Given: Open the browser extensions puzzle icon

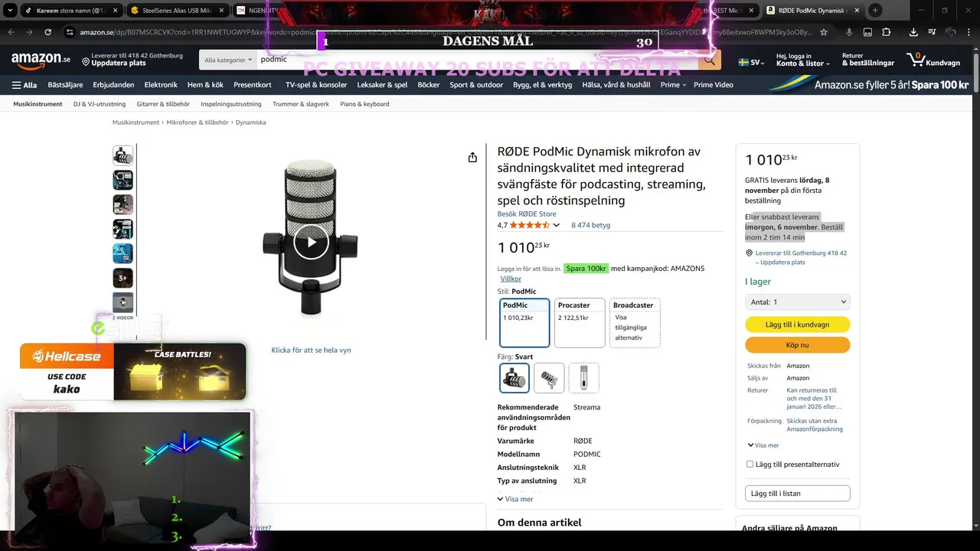Looking at the screenshot, I should [x=886, y=32].
